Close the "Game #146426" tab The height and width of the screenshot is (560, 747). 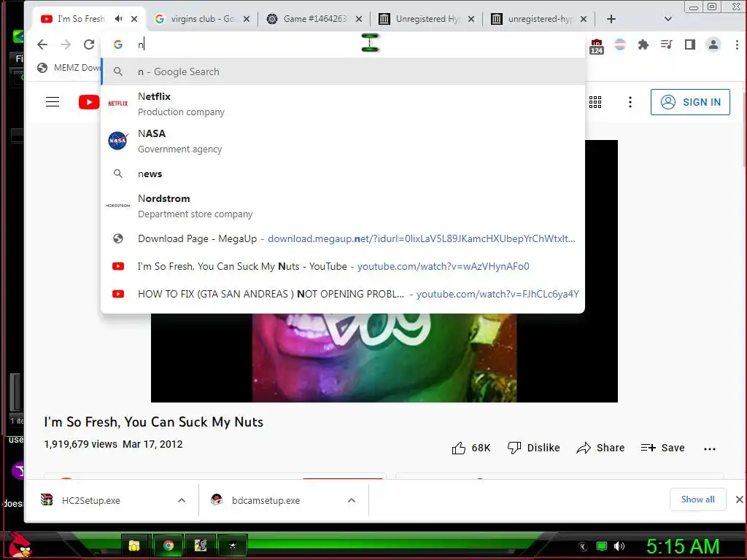[359, 19]
